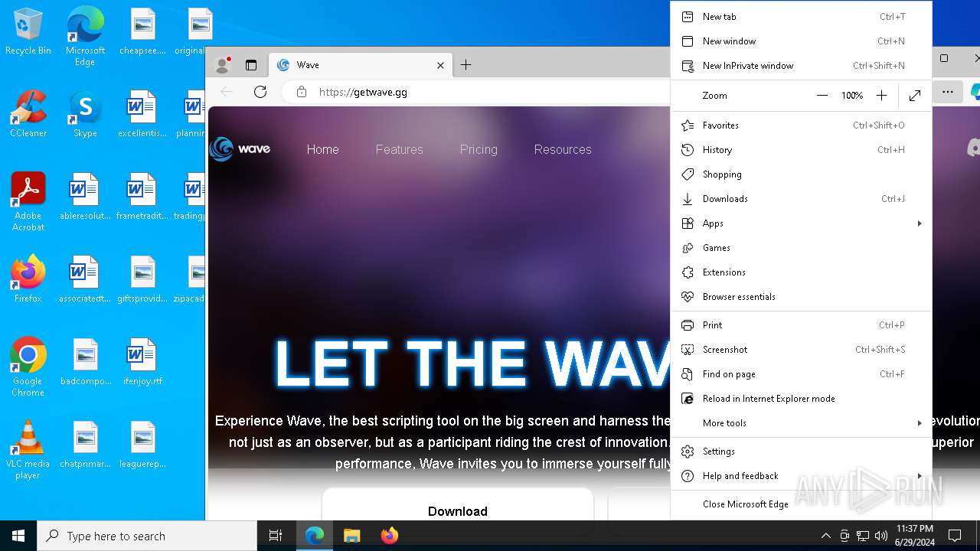Select the cheapsee... image file

[142, 31]
